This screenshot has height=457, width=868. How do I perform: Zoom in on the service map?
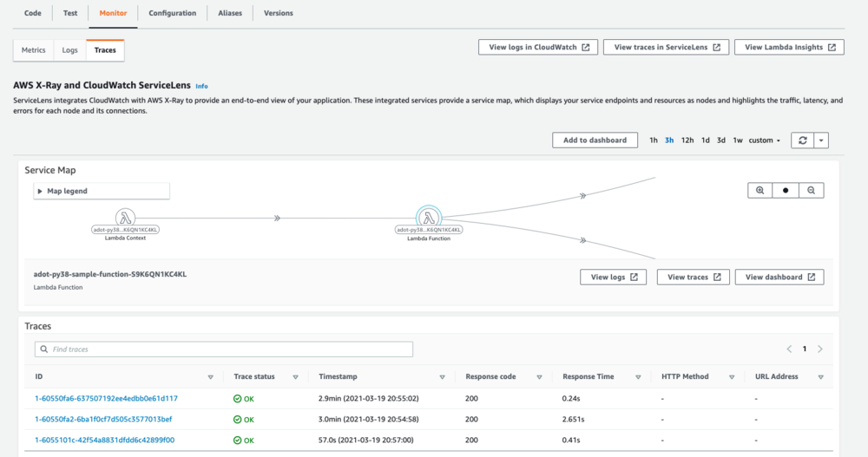(760, 190)
